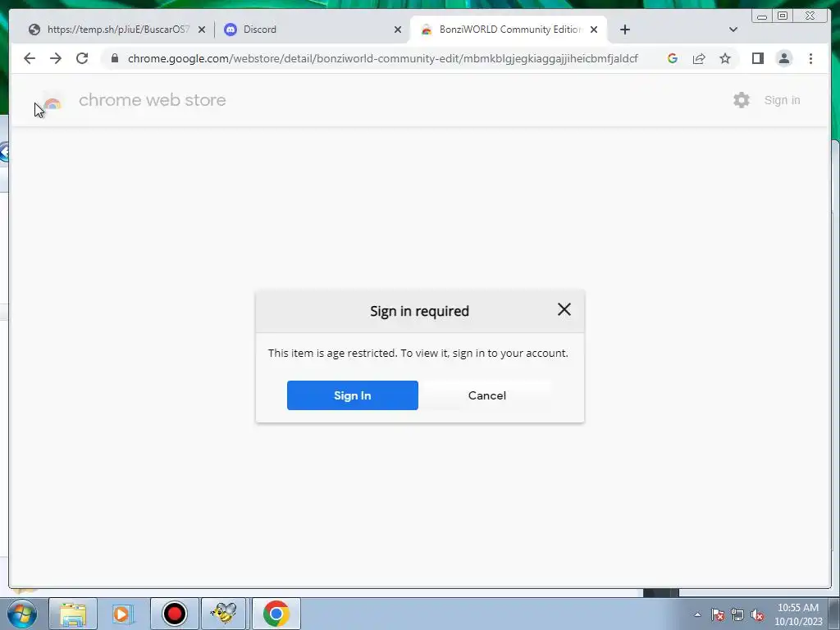
Task: Reload the current web store page
Action: click(x=82, y=58)
